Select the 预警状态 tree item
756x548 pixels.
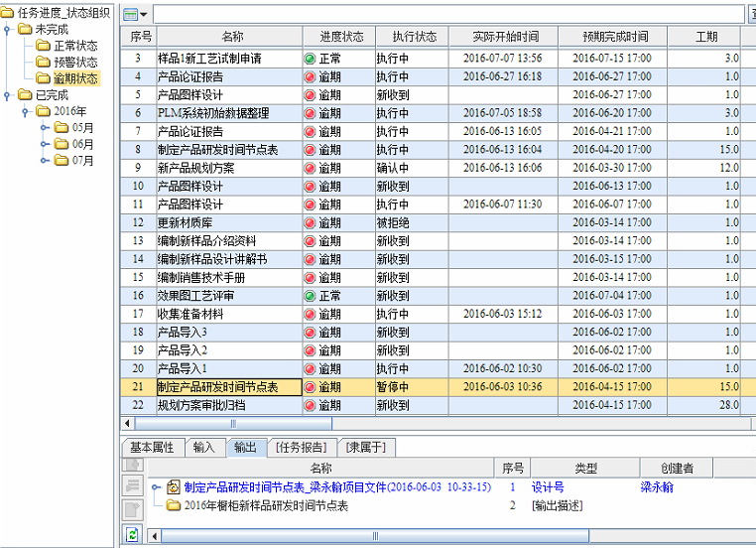(x=75, y=62)
